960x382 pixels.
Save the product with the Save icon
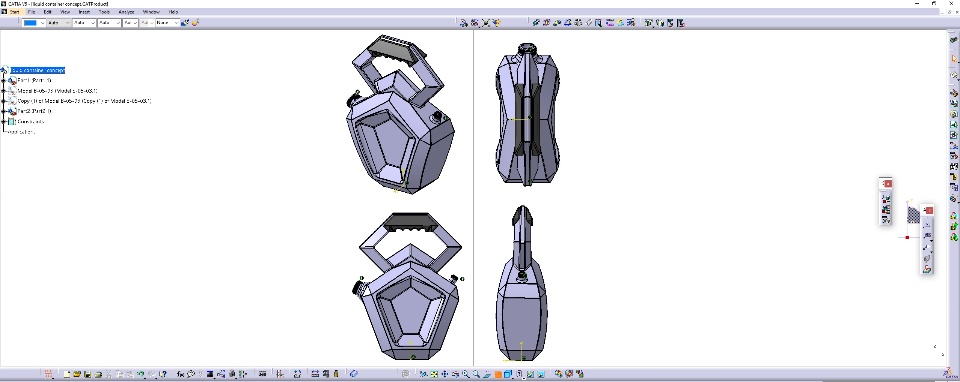click(88, 373)
